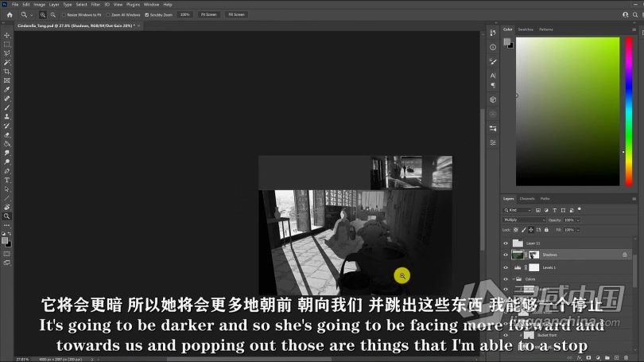Enable Resize Windows to Fit checkbox
This screenshot has height=362, width=644.
[x=64, y=15]
